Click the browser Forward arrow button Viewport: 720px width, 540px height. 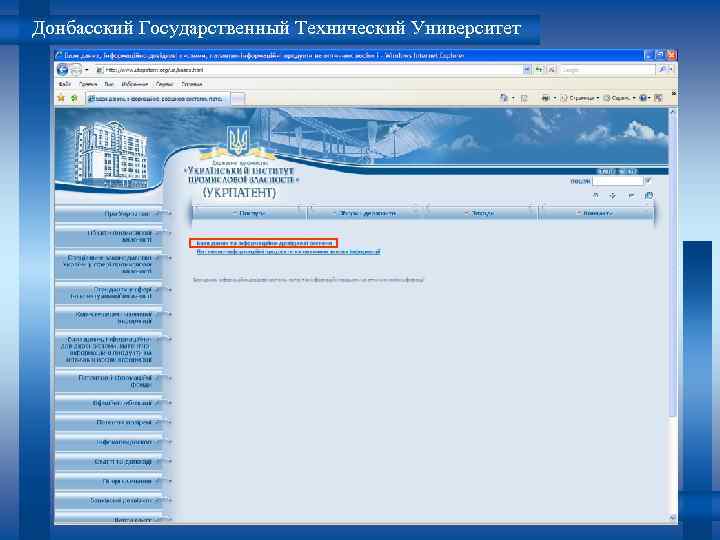click(x=75, y=70)
